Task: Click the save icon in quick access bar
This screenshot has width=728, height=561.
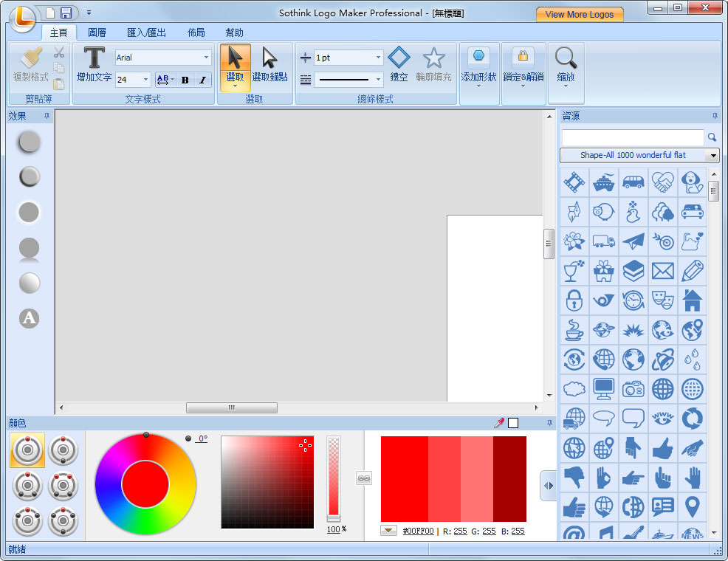Action: 66,13
